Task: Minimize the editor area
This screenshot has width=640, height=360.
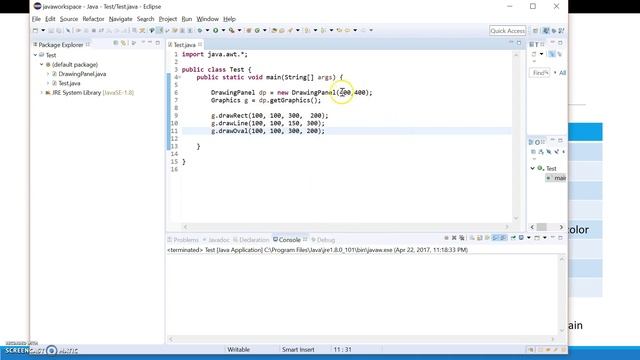Action: pyautogui.click(x=511, y=42)
